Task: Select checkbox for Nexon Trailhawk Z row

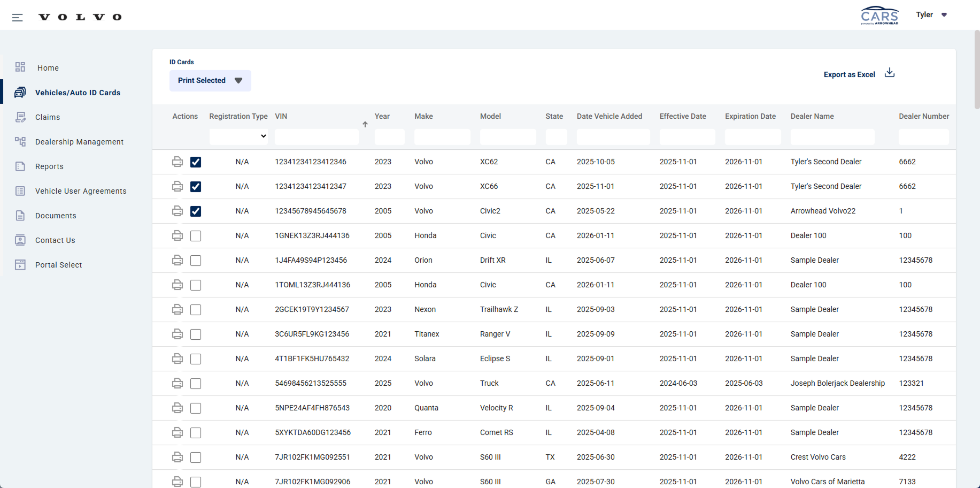Action: tap(196, 310)
